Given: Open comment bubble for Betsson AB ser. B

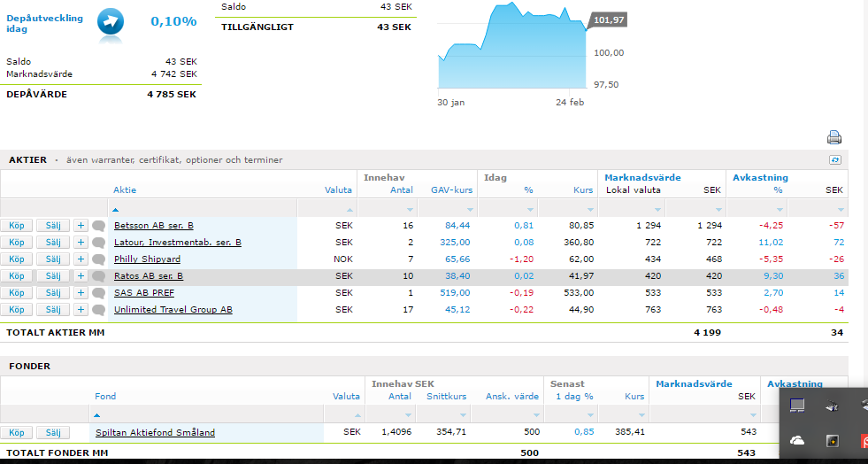Looking at the screenshot, I should click(98, 226).
